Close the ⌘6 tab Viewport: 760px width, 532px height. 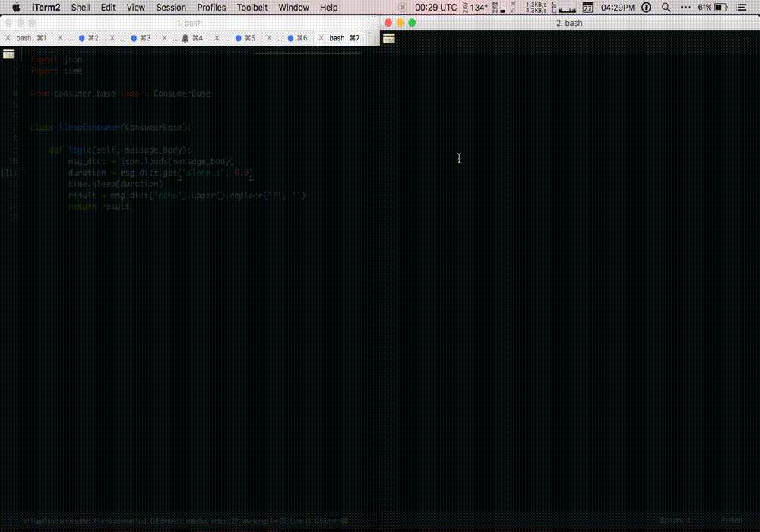269,38
